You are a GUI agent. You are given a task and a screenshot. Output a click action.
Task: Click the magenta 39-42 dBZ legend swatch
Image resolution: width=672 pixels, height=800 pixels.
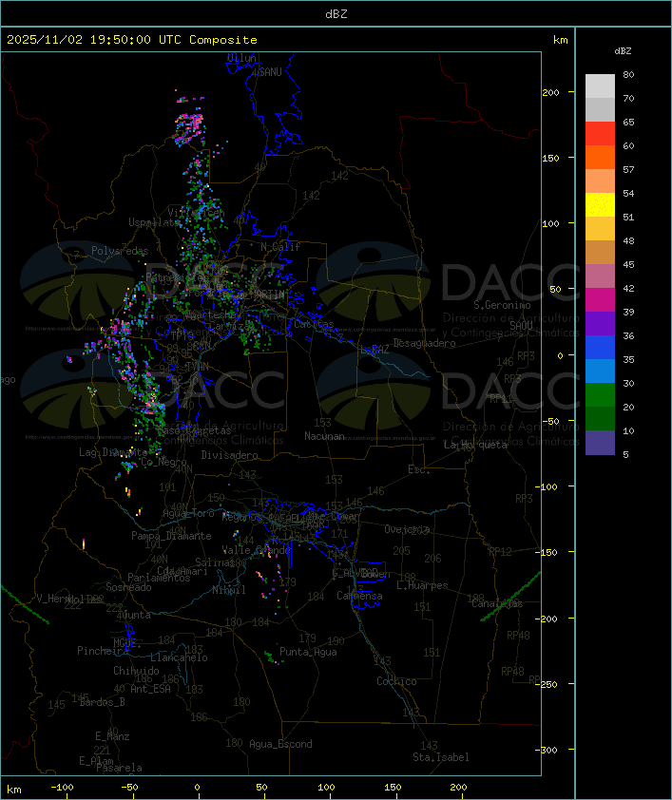600,300
